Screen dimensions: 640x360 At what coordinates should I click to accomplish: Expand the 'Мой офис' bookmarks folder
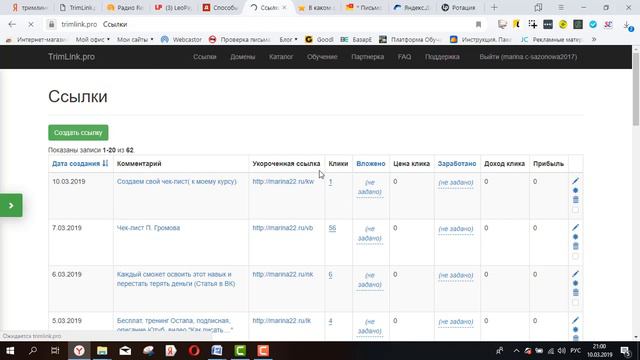[93, 40]
